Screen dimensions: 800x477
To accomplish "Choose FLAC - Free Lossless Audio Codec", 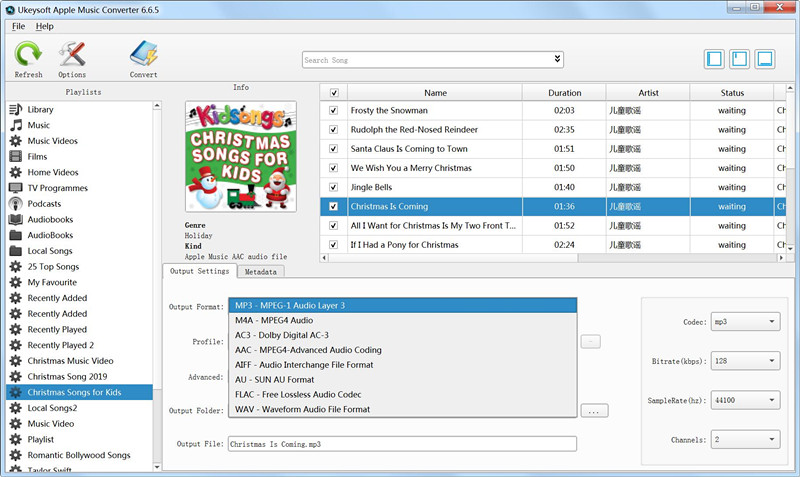I will point(403,394).
